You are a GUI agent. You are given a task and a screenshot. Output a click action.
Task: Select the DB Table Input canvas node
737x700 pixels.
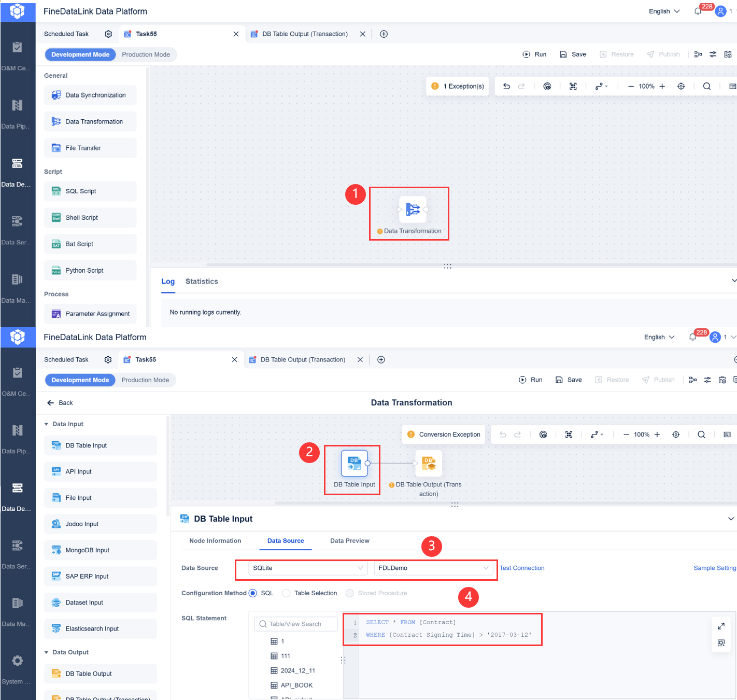coord(355,463)
